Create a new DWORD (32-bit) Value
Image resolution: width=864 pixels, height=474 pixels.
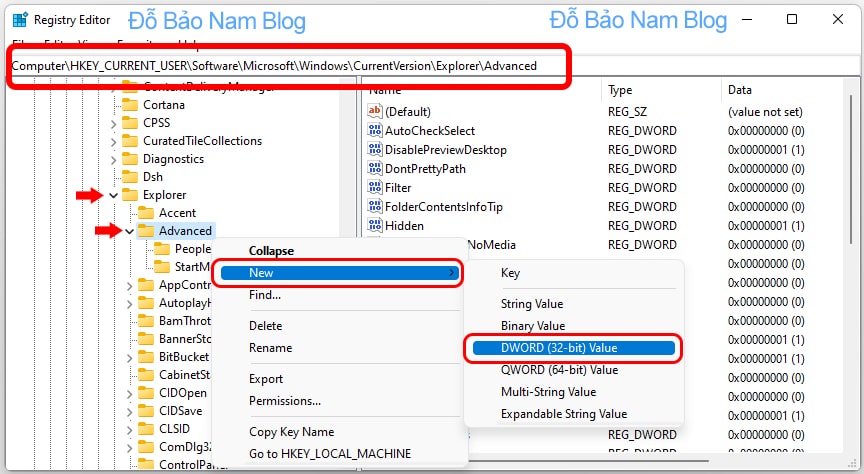click(x=574, y=348)
